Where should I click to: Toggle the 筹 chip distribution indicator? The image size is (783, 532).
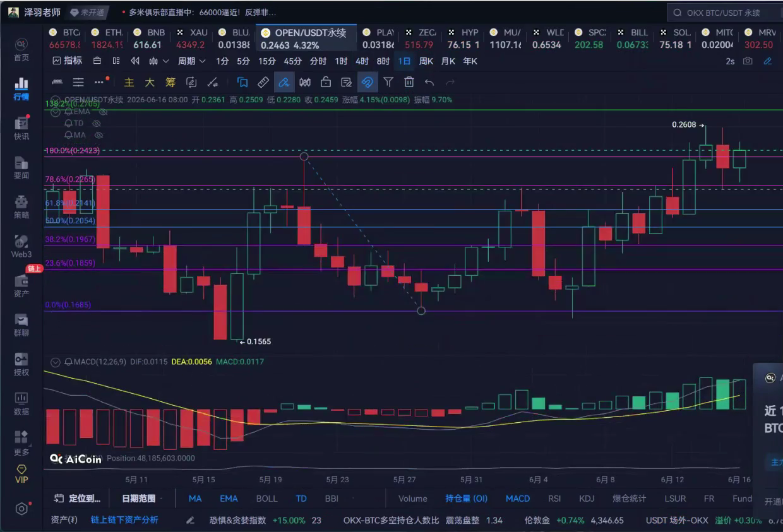click(170, 82)
